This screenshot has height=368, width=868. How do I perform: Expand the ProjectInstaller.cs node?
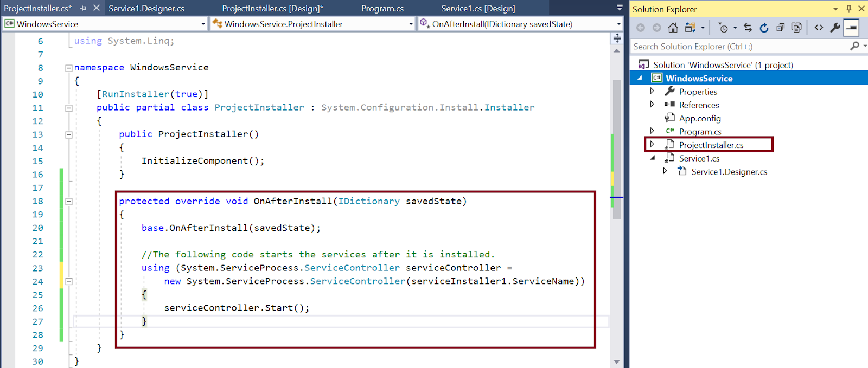click(x=652, y=144)
